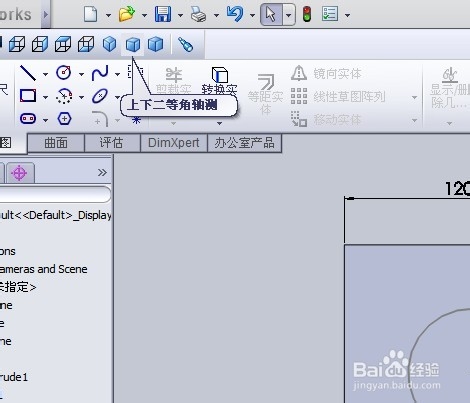Switch to the 评估 tab
This screenshot has width=470, height=403.
[112, 143]
